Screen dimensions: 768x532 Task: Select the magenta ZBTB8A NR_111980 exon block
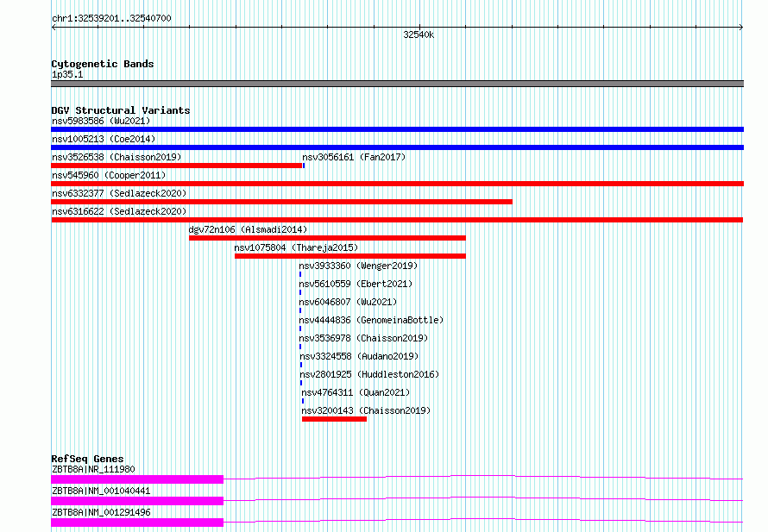click(137, 479)
